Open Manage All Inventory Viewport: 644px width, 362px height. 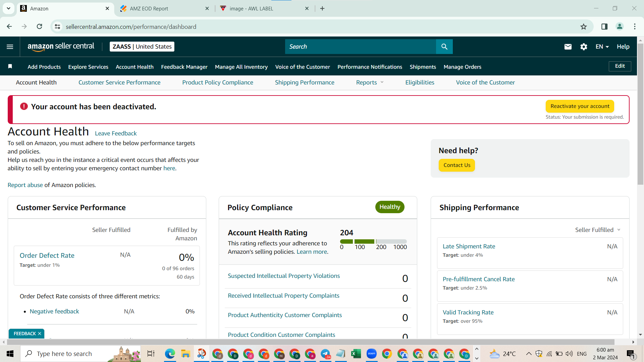241,67
